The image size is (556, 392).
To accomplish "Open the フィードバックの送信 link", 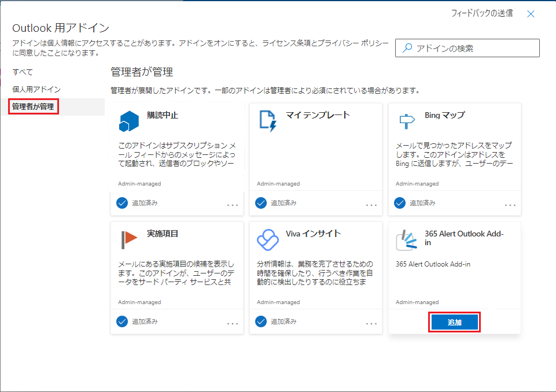I will (481, 13).
